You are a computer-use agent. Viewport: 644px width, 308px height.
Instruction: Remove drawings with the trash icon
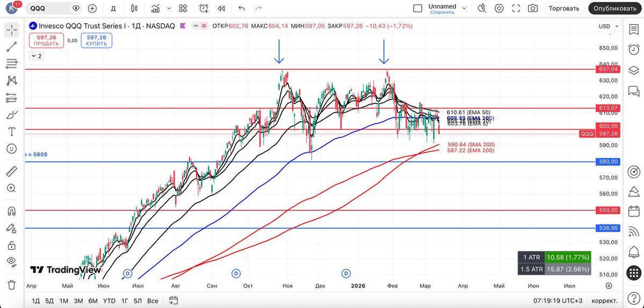pos(12,284)
